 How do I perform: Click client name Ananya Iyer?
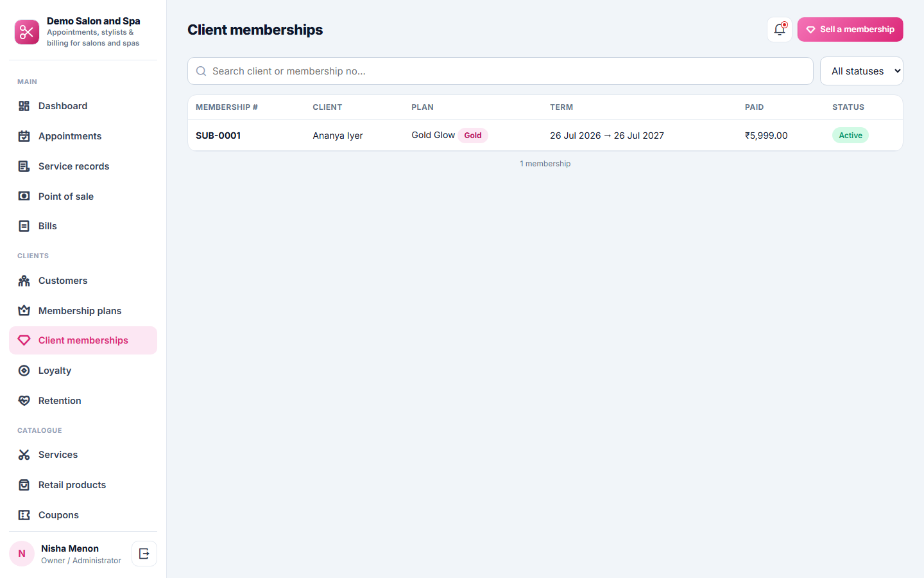(x=338, y=136)
